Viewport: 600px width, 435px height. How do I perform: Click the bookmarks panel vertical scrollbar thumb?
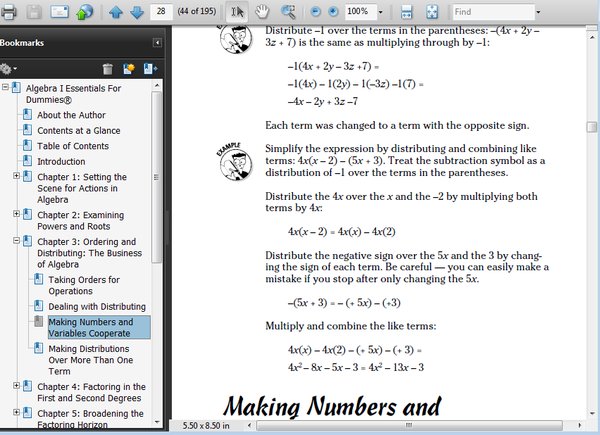coord(156,177)
